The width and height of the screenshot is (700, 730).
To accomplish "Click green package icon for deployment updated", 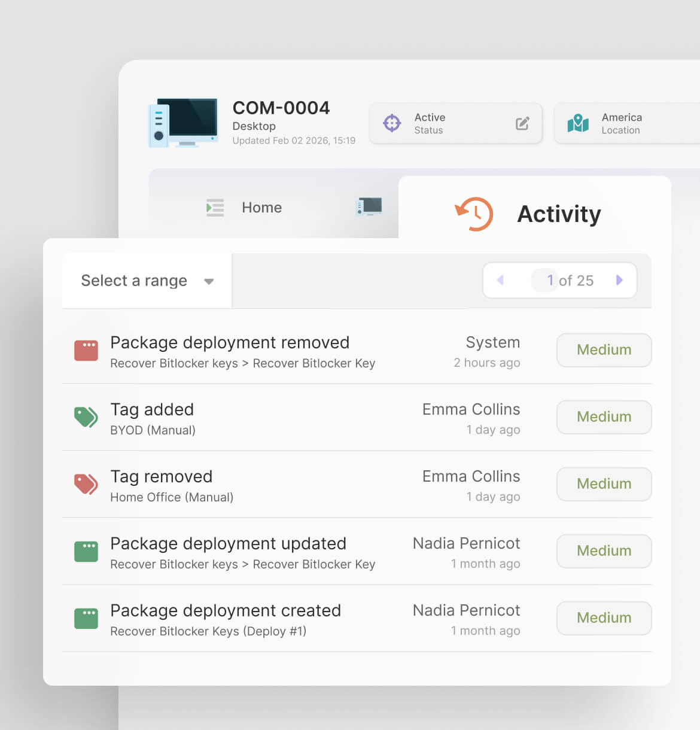I will click(86, 551).
